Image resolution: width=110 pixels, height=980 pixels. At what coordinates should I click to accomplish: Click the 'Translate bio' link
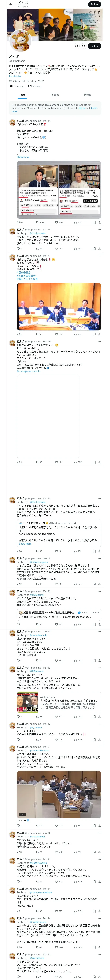[15, 76]
